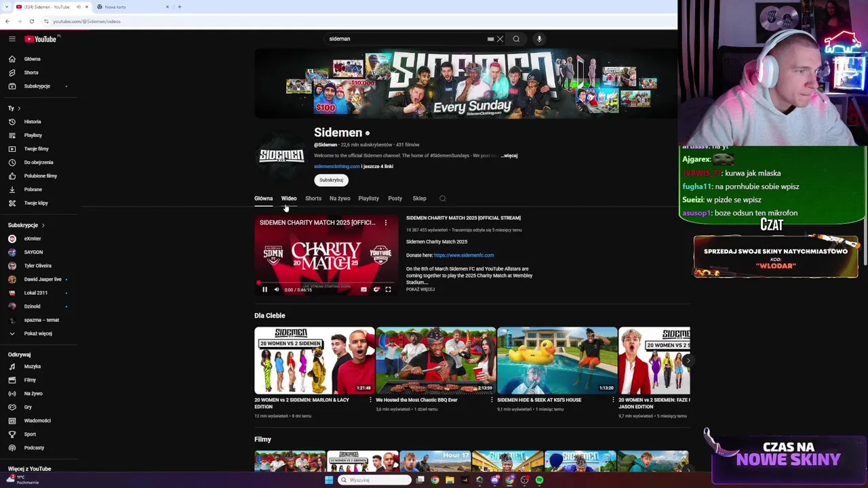Open the on-screen keyboard icon in search

point(490,39)
